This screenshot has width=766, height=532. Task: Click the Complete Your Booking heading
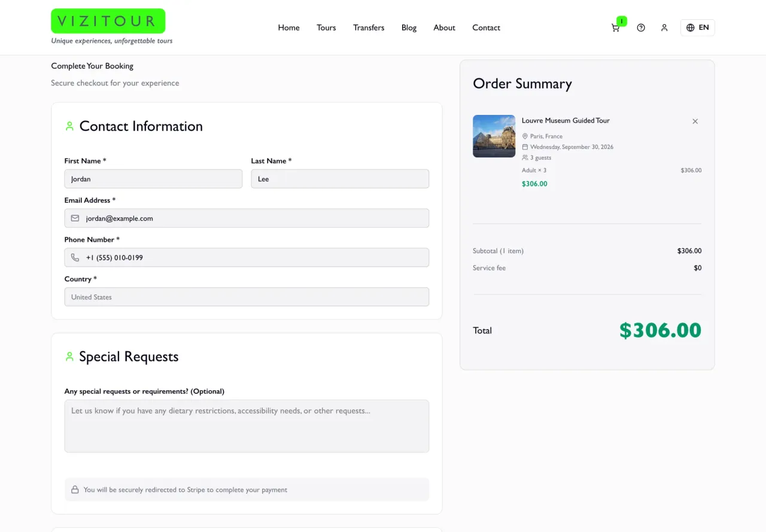92,66
